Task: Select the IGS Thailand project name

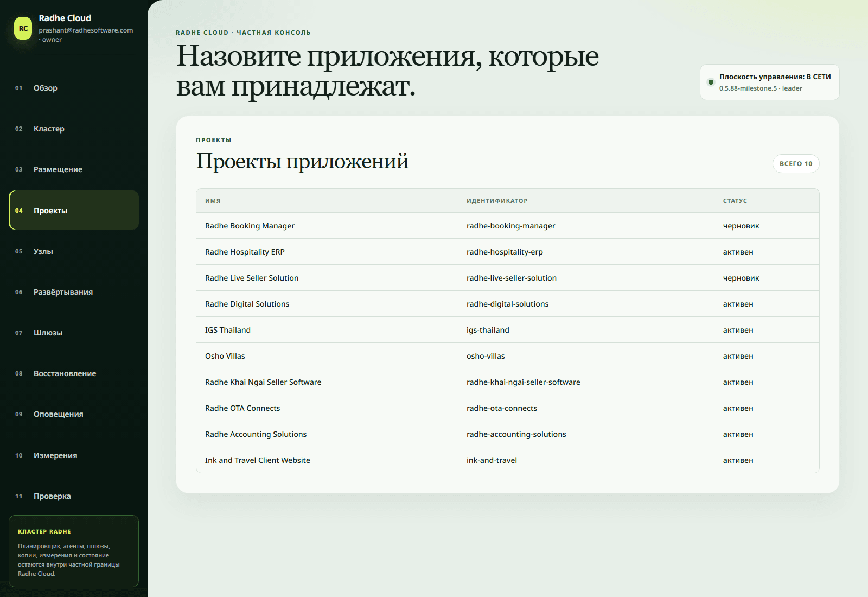Action: pos(228,330)
